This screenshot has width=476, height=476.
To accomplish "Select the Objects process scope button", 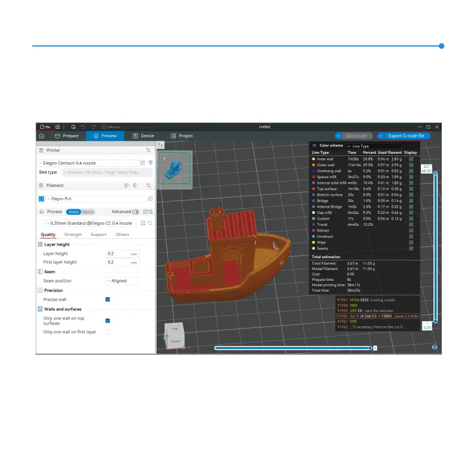I will point(88,212).
